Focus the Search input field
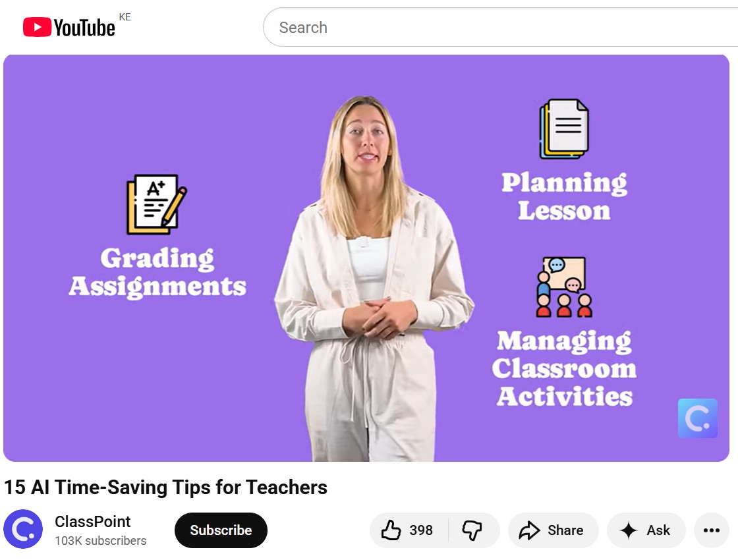Screen dimensions: 738x560 point(500,27)
